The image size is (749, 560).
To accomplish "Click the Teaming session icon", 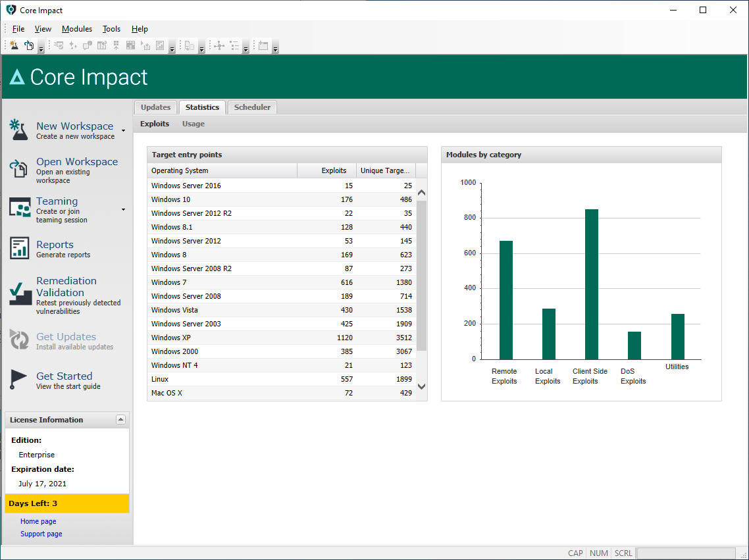I will click(20, 207).
